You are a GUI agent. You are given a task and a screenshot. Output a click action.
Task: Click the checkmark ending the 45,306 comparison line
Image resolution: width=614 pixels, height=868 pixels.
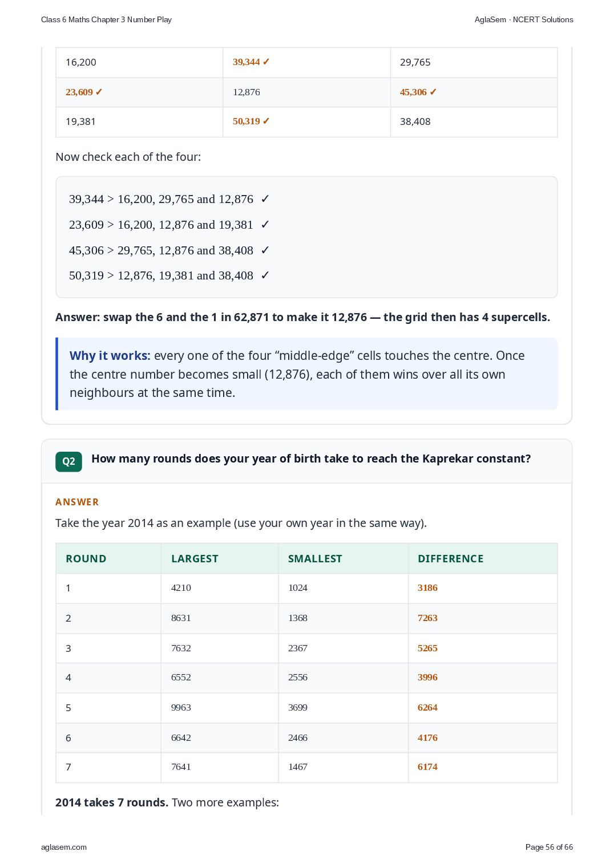click(x=265, y=250)
